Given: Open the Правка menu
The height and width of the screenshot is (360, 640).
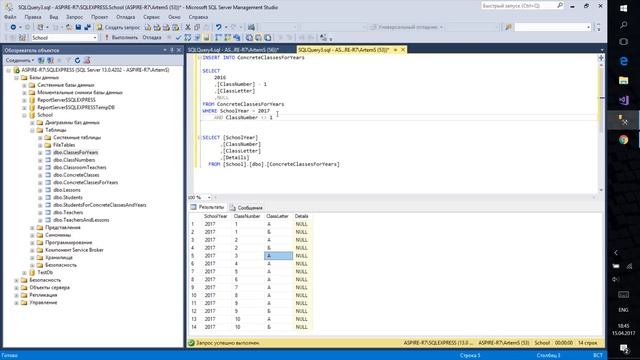Looking at the screenshot, I should (x=33, y=17).
